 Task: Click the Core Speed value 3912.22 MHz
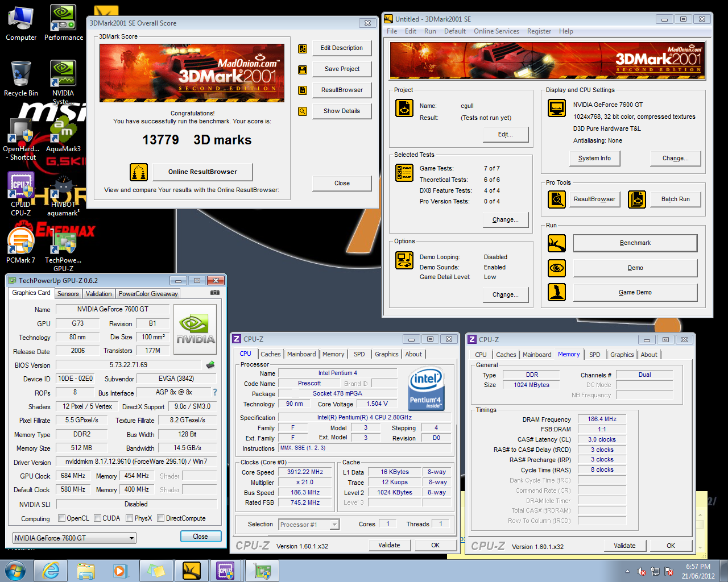point(305,472)
